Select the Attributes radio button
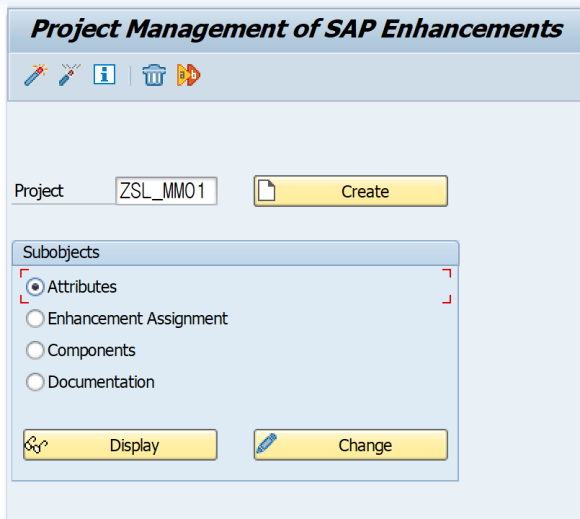 [x=35, y=287]
